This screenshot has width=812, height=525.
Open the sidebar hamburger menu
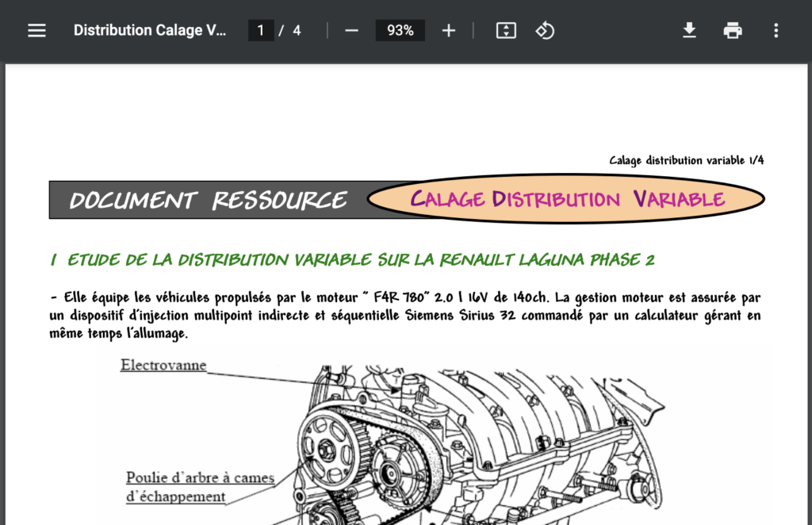[36, 31]
